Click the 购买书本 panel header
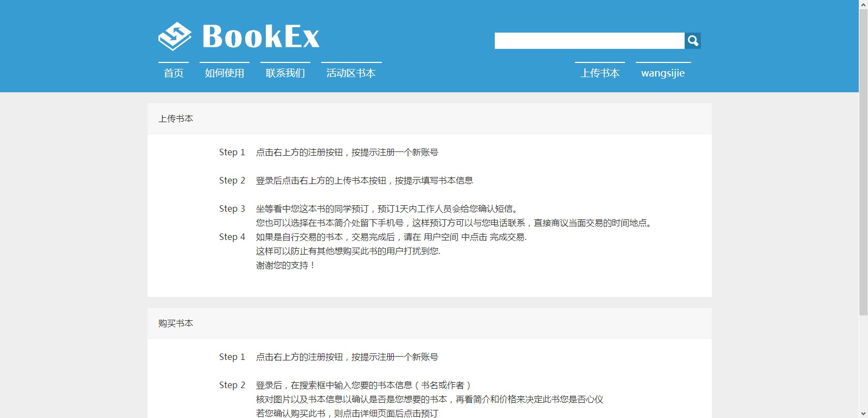This screenshot has height=418, width=868. 176,323
